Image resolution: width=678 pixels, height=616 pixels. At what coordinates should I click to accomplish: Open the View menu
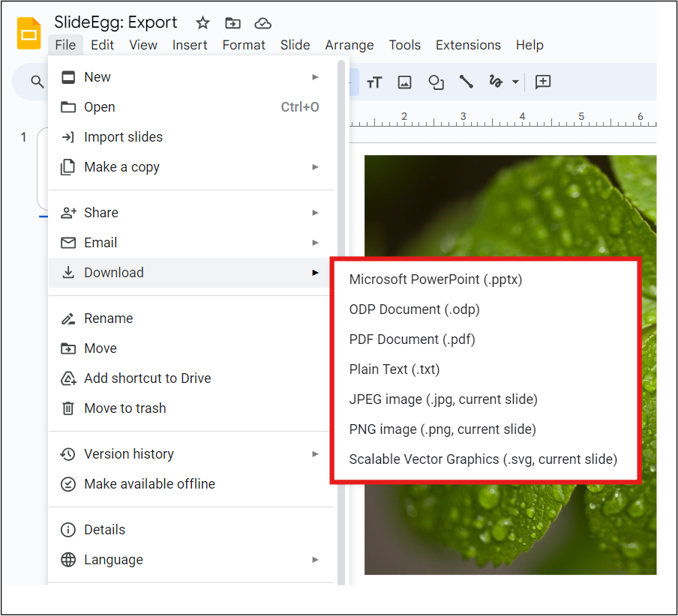(143, 45)
